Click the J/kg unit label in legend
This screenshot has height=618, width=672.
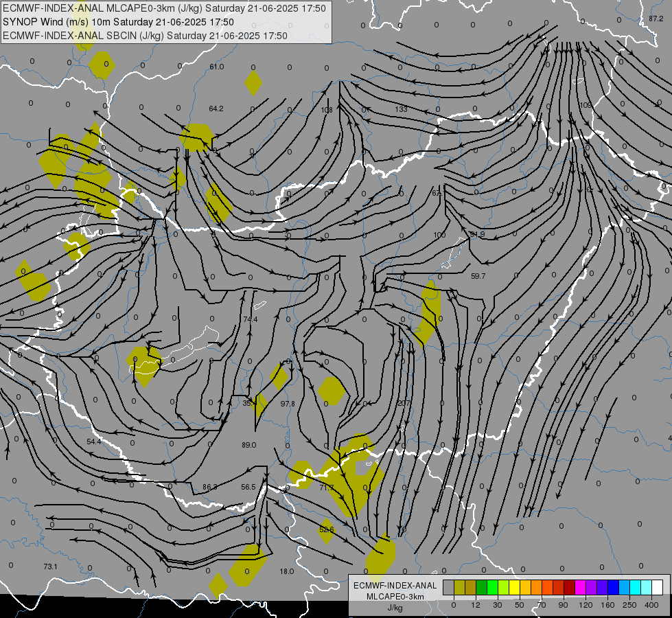click(395, 608)
